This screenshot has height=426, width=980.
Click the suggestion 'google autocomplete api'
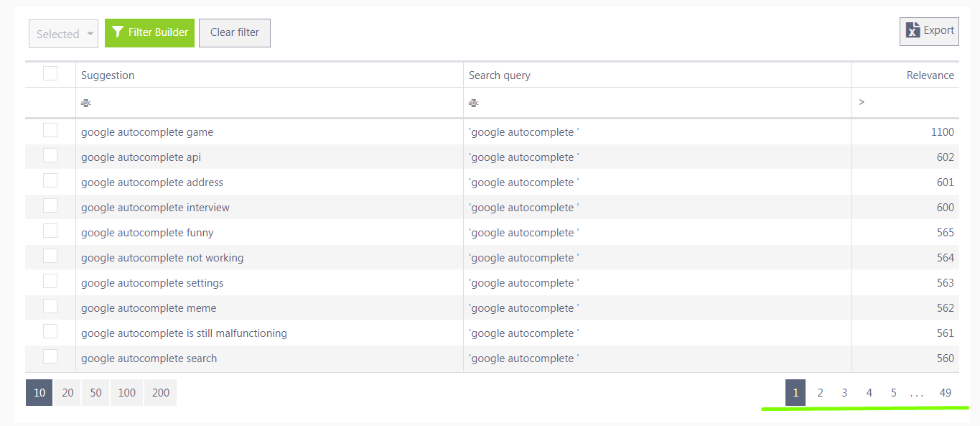pos(141,157)
